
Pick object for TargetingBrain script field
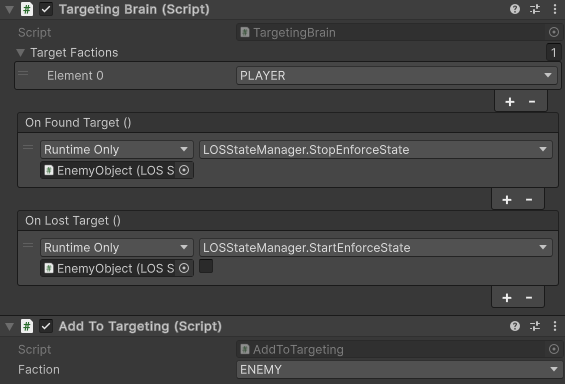(554, 32)
